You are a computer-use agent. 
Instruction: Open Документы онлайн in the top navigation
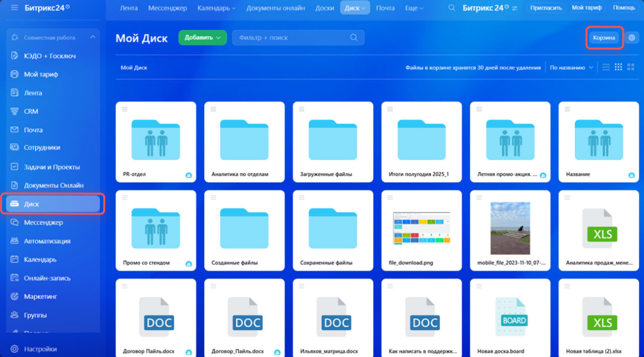[276, 8]
